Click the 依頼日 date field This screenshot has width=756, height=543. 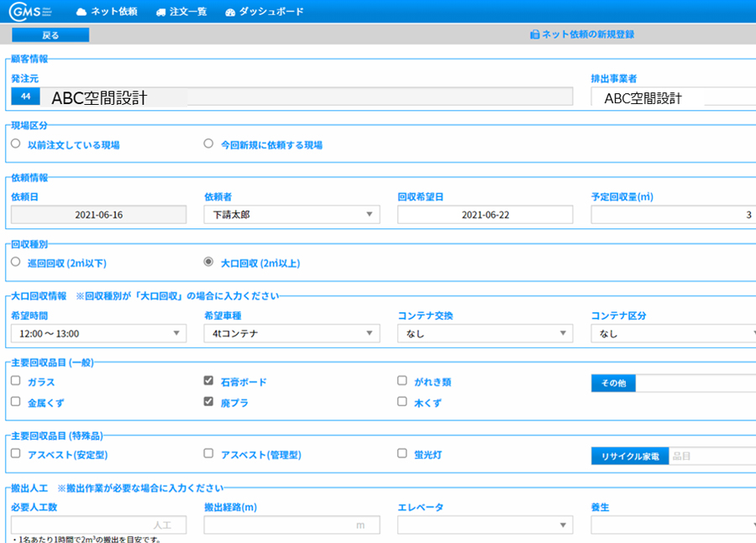tap(99, 214)
